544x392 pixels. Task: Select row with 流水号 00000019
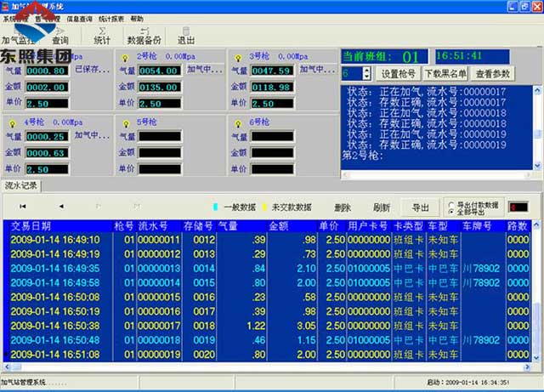click(269, 355)
